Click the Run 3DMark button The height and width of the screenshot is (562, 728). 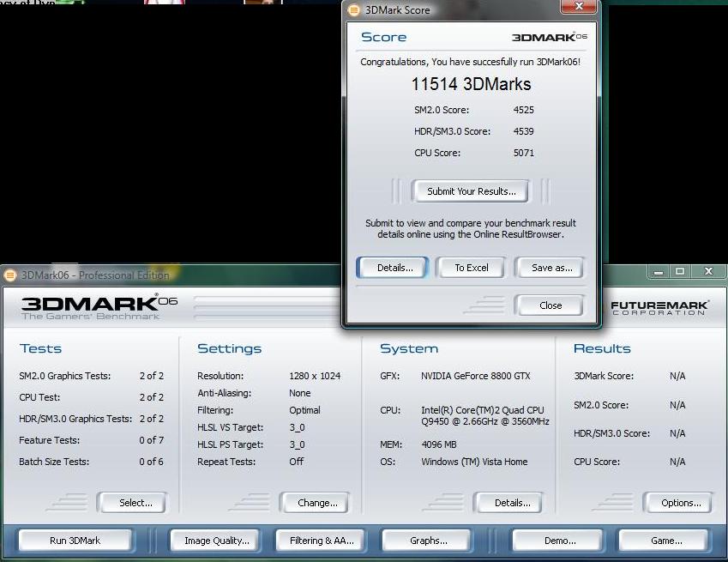75,541
